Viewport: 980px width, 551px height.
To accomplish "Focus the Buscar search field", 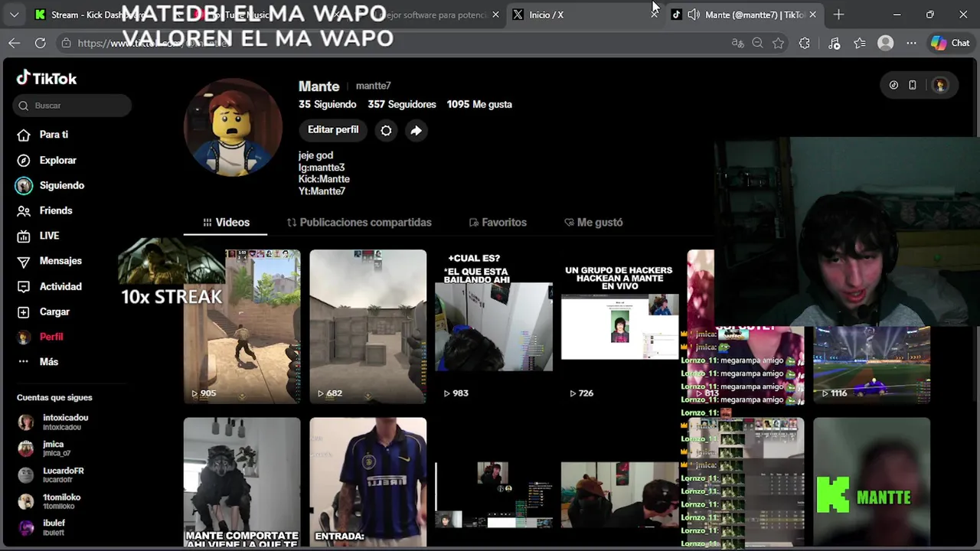I will [72, 106].
